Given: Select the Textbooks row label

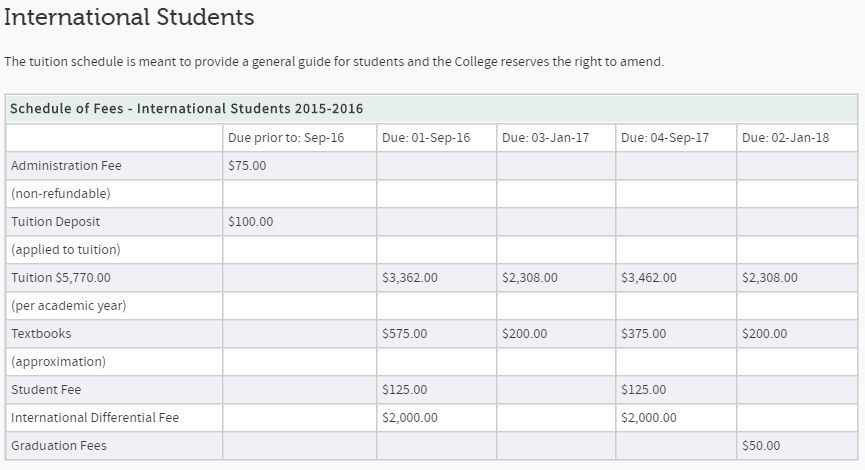Looking at the screenshot, I should pyautogui.click(x=41, y=334).
